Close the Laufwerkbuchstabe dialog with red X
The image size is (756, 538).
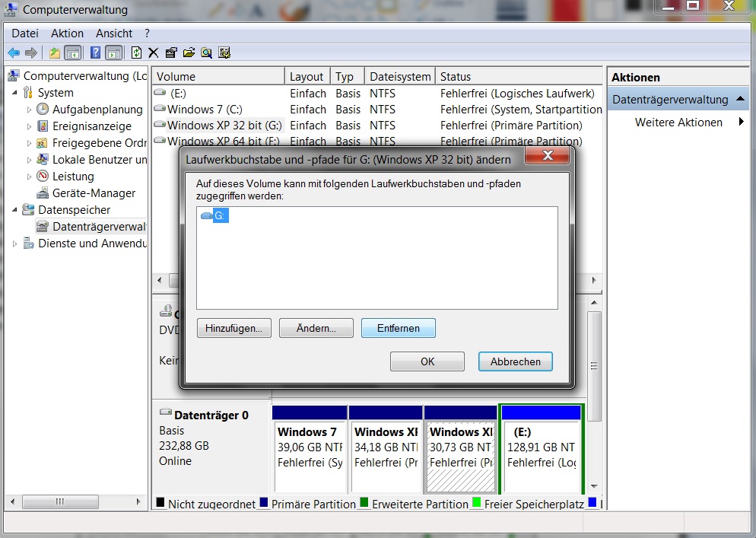click(548, 155)
